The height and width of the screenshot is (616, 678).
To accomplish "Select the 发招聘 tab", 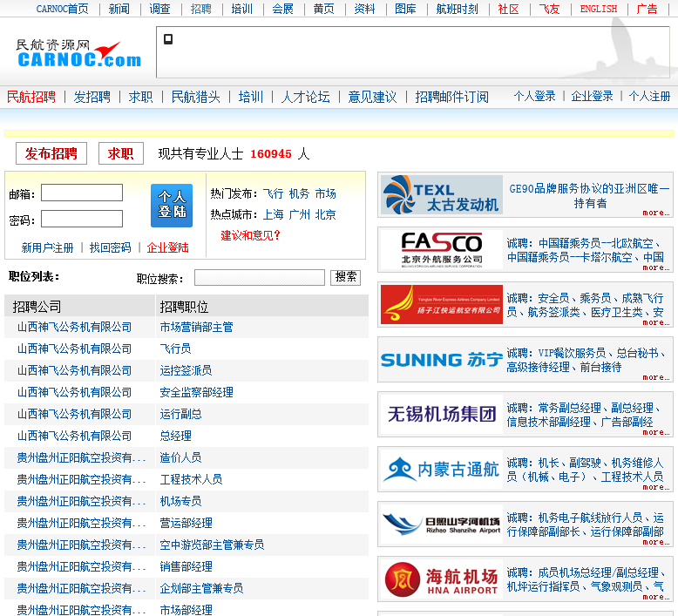I will (92, 97).
